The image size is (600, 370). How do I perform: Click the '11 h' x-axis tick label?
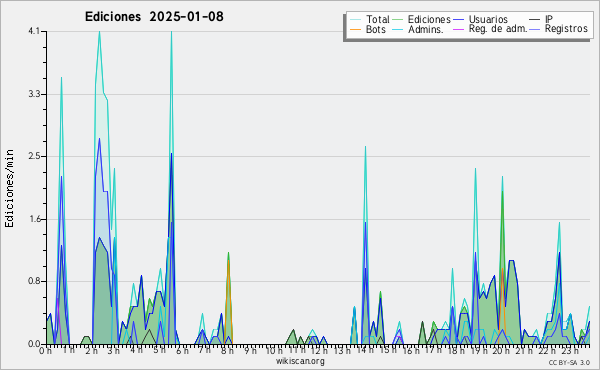click(297, 350)
